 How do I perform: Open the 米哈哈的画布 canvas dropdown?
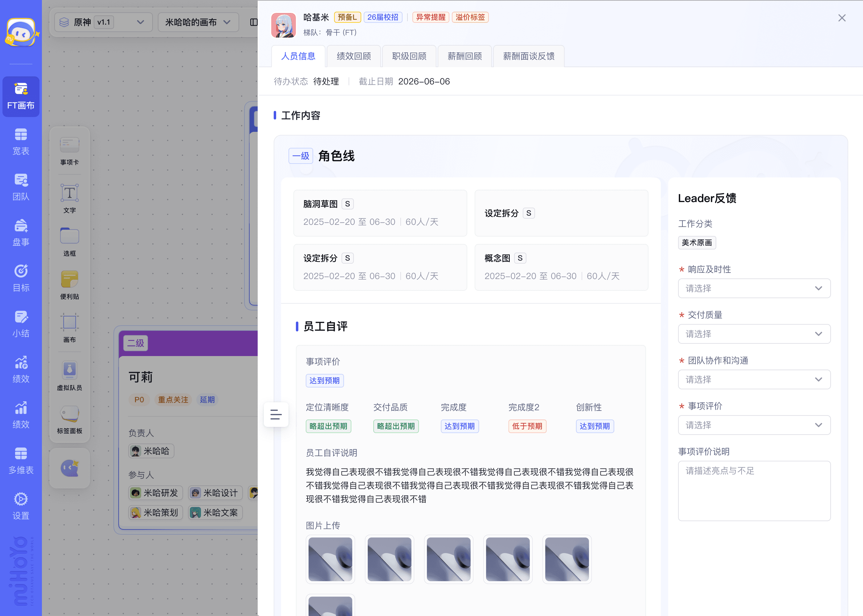click(198, 22)
